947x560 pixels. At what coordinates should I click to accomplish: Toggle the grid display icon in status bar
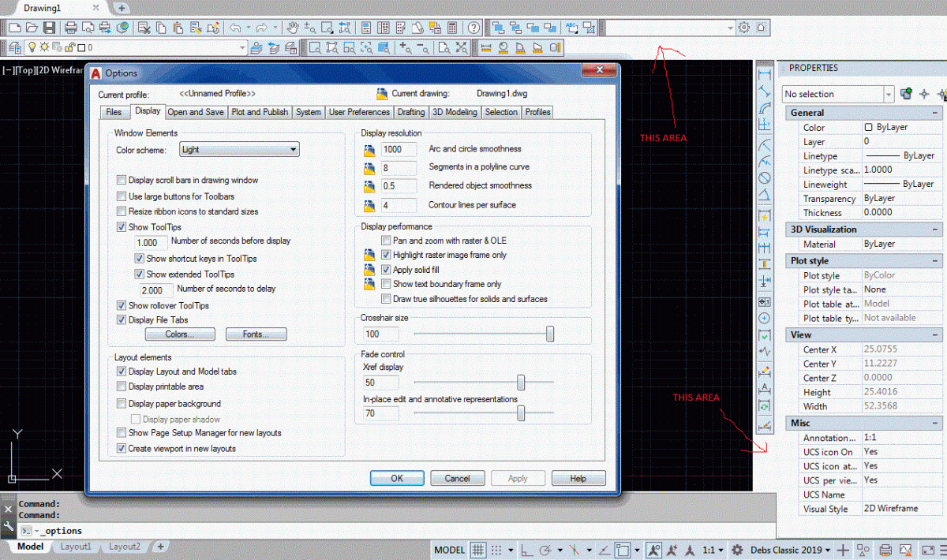click(x=478, y=550)
